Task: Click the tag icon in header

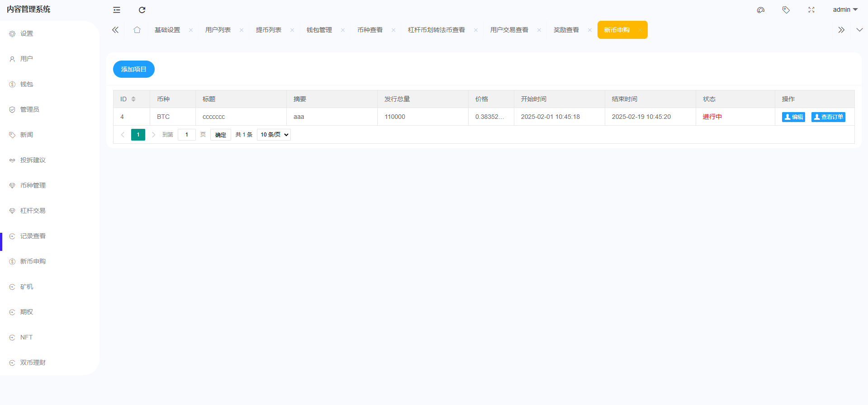Action: [x=786, y=10]
